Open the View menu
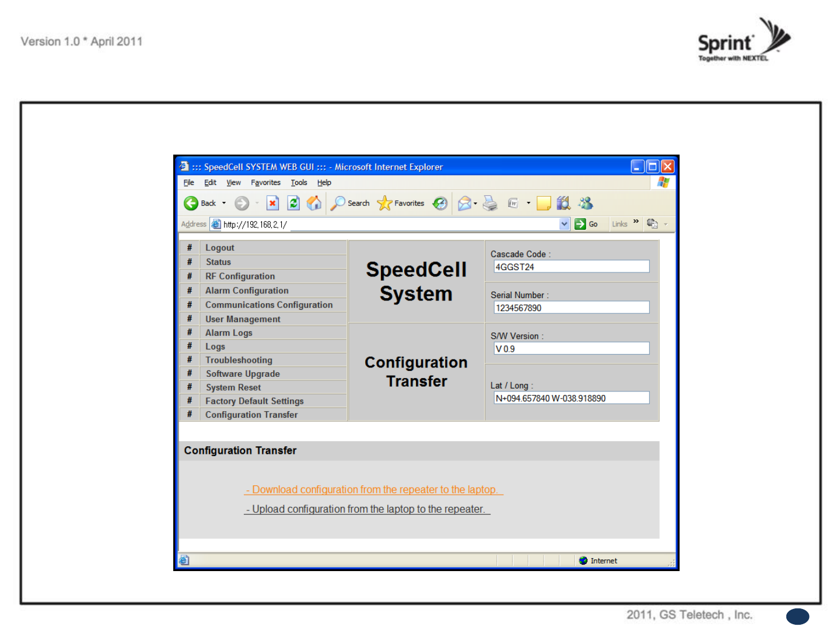840x630 pixels. (x=233, y=183)
